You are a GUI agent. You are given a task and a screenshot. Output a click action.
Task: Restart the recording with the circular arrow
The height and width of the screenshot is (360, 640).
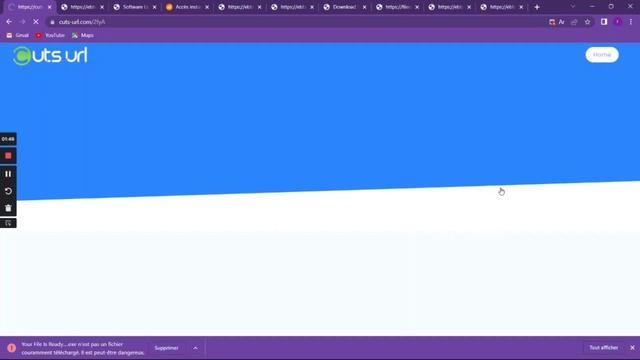(8, 191)
